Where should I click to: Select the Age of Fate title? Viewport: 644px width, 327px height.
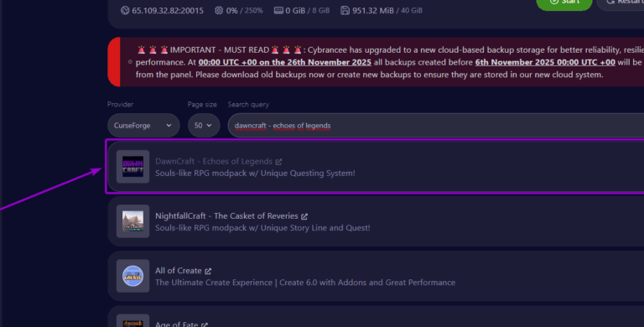[x=177, y=324]
